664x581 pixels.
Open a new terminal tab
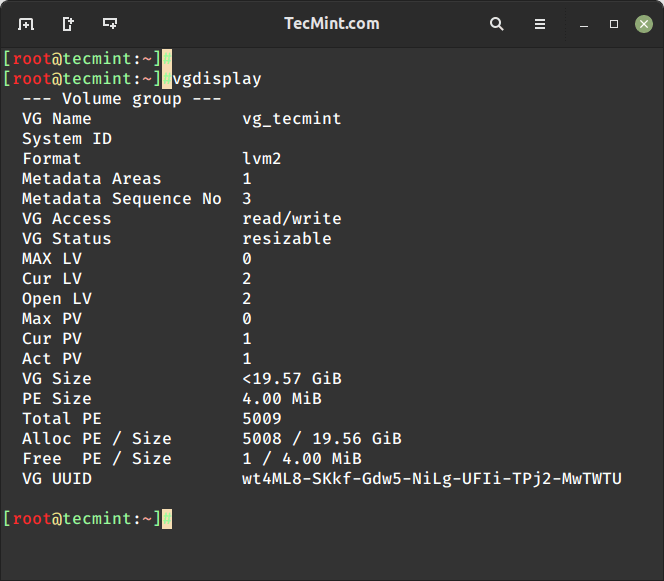tap(26, 23)
